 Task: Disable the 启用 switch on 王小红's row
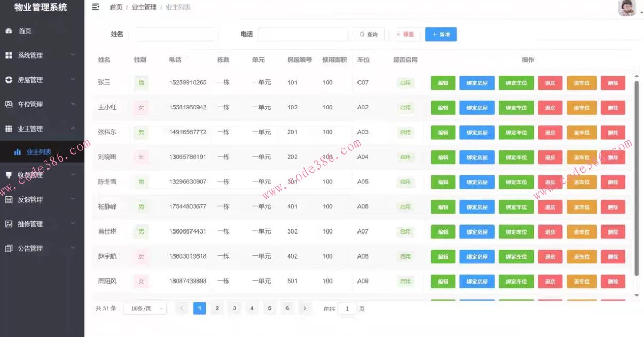pos(405,107)
